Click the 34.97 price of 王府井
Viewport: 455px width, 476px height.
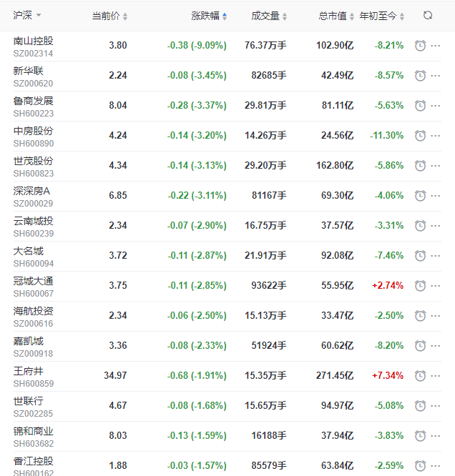115,375
